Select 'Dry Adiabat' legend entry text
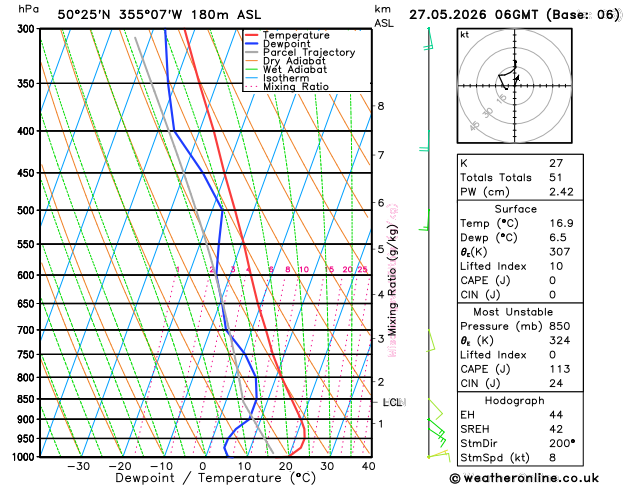Viewport: 629px width, 486px height. click(x=294, y=61)
